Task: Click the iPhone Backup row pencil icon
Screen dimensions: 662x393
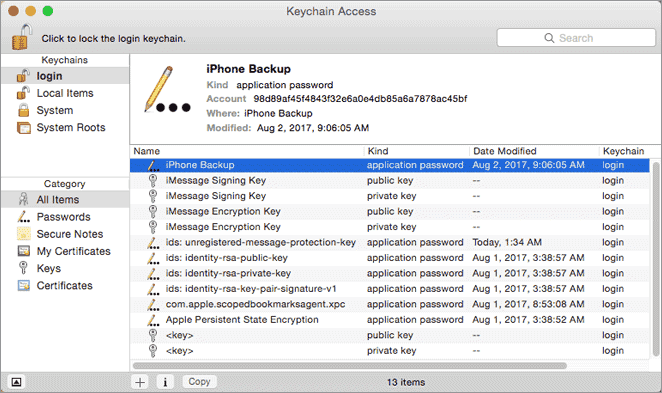Action: (x=153, y=165)
